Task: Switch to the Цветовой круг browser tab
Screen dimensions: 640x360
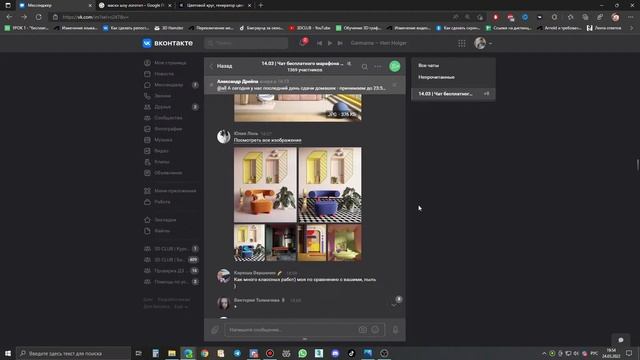Action: pyautogui.click(x=215, y=5)
